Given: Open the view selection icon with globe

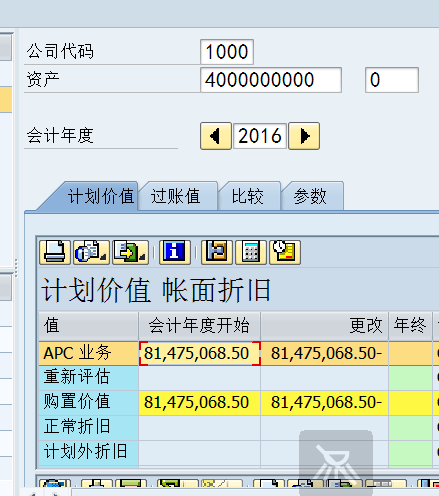Looking at the screenshot, I should [91, 252].
